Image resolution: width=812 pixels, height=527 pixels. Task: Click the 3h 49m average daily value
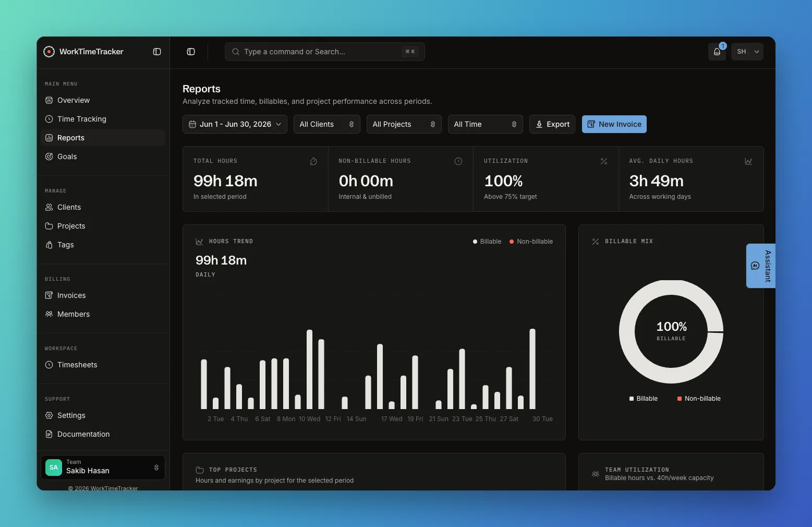click(x=656, y=181)
